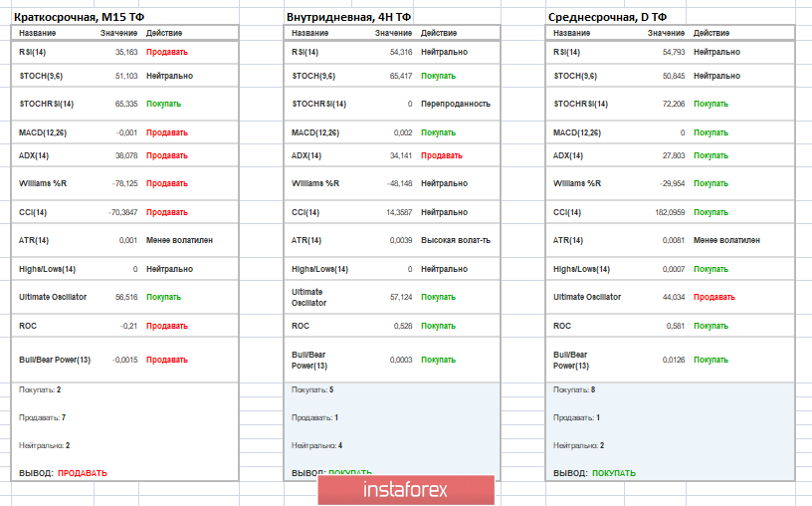Select the 'Краткосрочная, М15 ТФ' title
This screenshot has width=812, height=506.
click(x=79, y=17)
